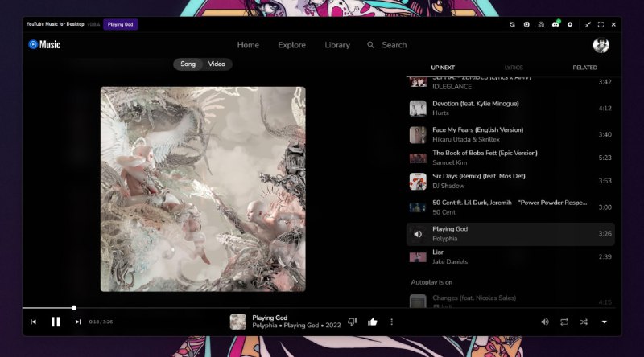Open the settings gear in title bar
Image resolution: width=644 pixels, height=357 pixels.
[x=570, y=25]
